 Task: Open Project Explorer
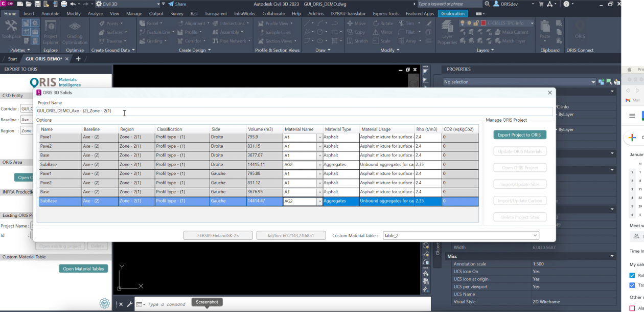[51, 32]
